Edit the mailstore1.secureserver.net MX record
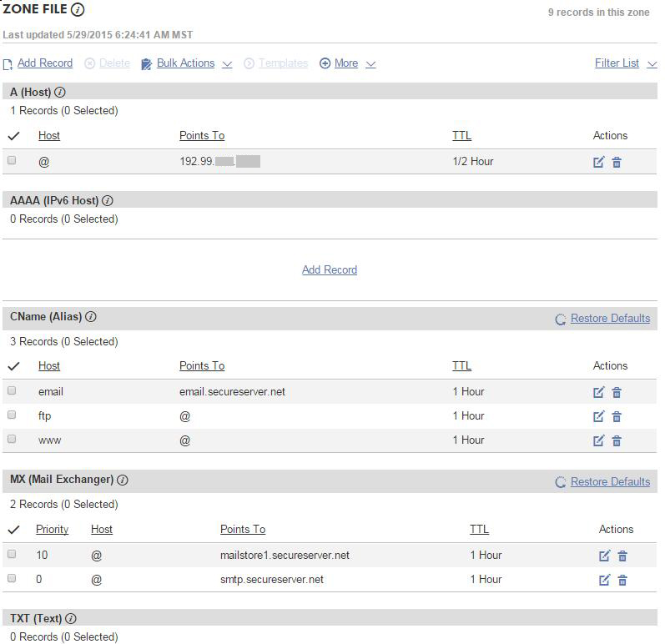The width and height of the screenshot is (665, 644). (604, 556)
